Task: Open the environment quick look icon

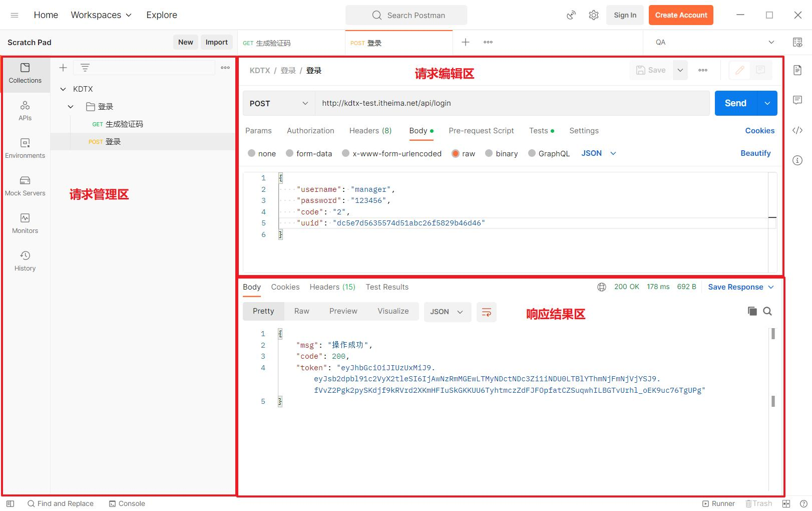Action: click(797, 42)
